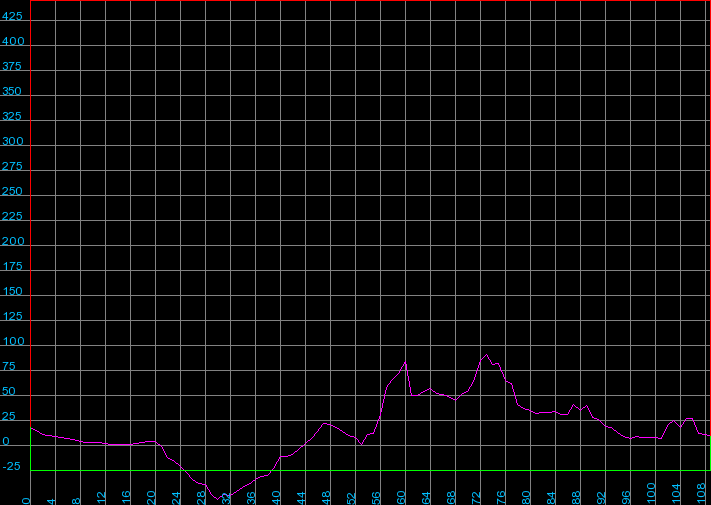Select the rotated 24 time label

pos(176,497)
